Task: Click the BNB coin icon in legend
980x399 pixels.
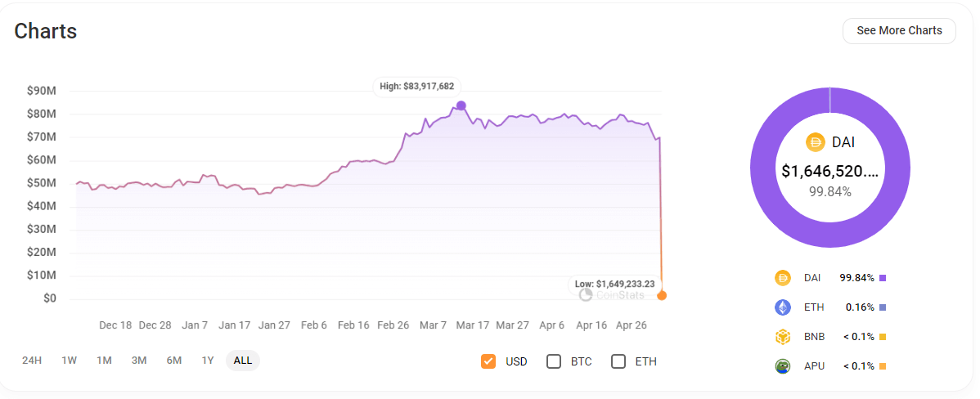Action: click(783, 337)
